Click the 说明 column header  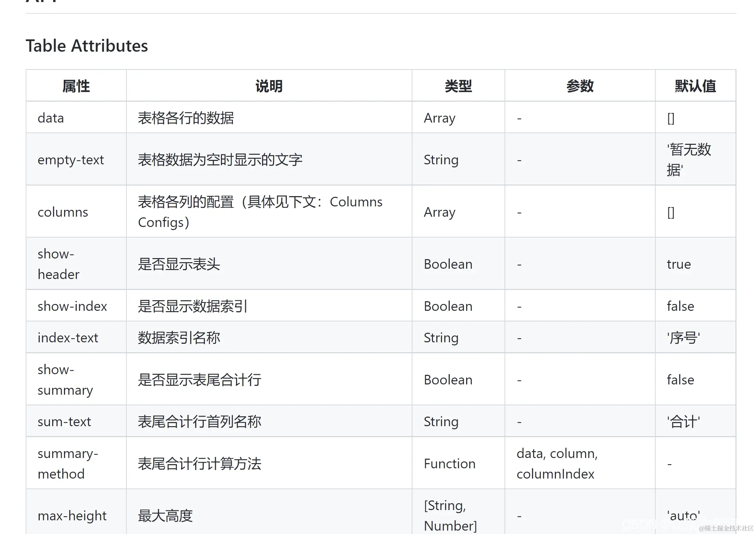[x=269, y=86]
